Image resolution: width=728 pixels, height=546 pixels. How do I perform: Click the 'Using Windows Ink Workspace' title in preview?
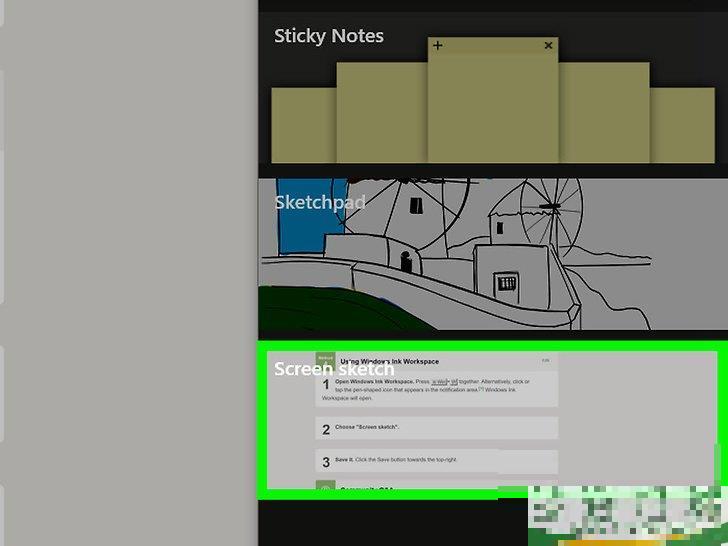(390, 361)
